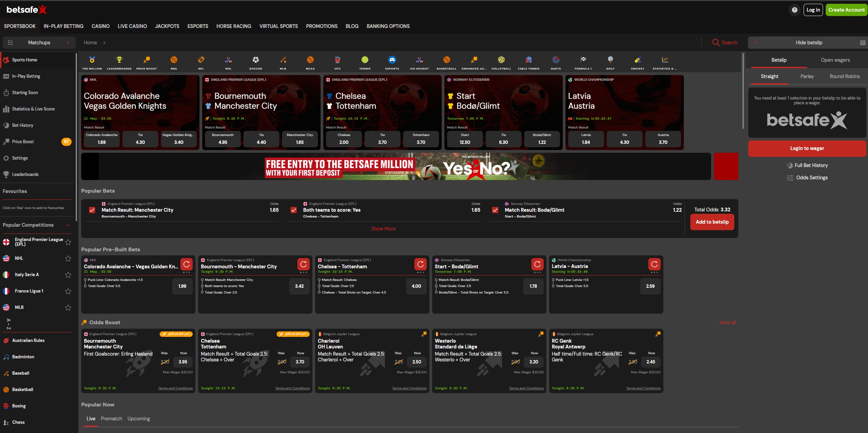This screenshot has width=868, height=433.
Task: Refresh the Chelsea - Tottenham pre-built bet
Action: pyautogui.click(x=421, y=264)
